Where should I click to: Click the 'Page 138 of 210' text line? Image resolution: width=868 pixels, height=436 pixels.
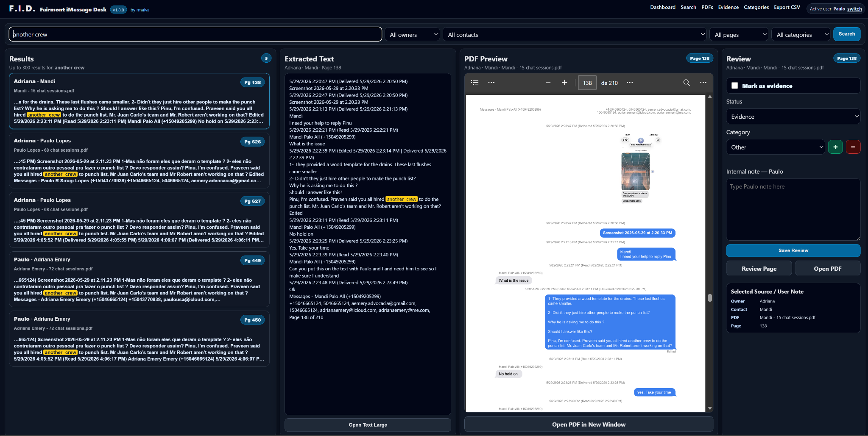tap(306, 317)
